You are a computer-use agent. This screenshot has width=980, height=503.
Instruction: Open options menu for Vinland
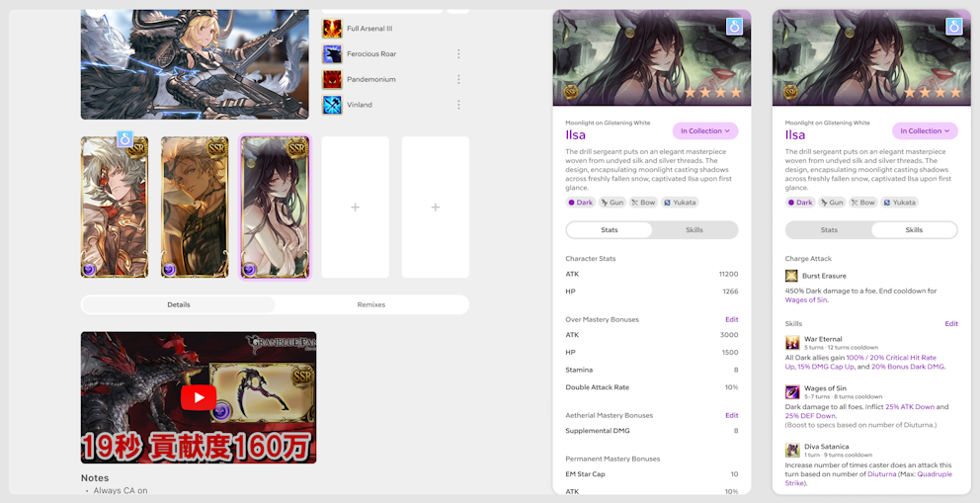(458, 105)
